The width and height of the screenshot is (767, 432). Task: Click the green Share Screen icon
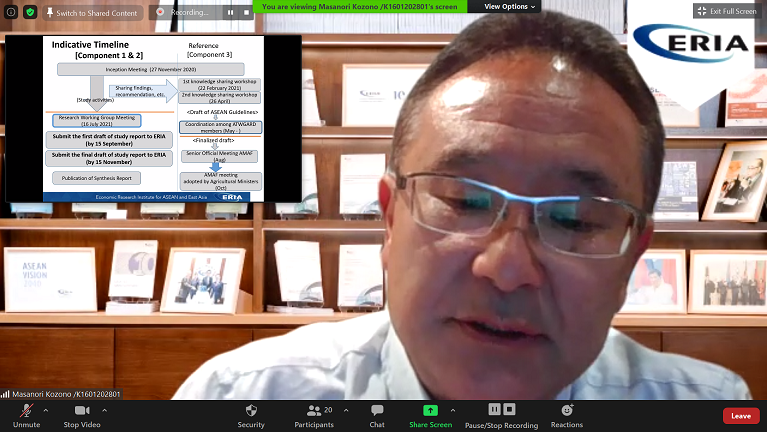click(x=430, y=410)
